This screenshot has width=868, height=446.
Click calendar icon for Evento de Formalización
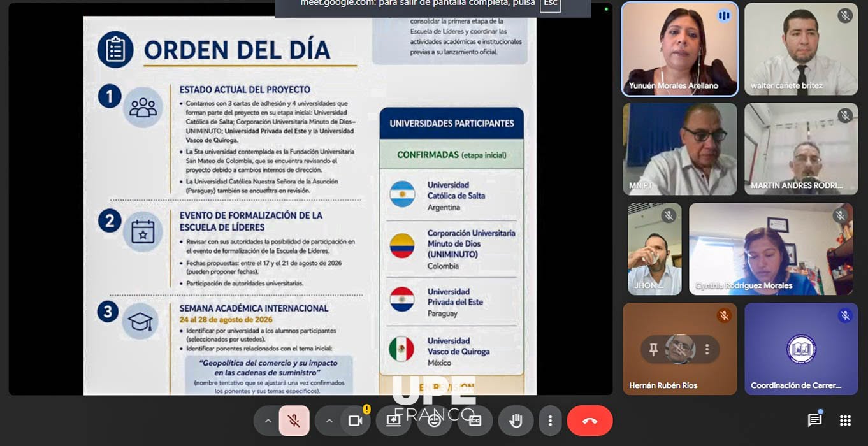point(143,232)
